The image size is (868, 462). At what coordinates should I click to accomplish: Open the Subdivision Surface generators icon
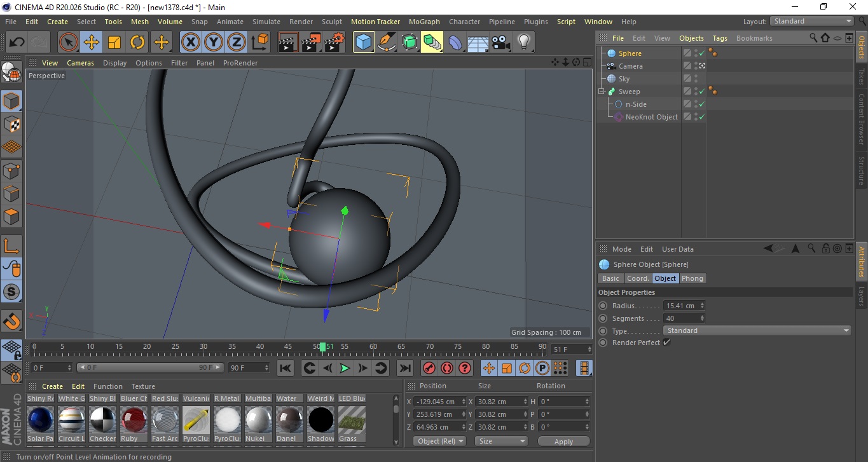(x=410, y=43)
